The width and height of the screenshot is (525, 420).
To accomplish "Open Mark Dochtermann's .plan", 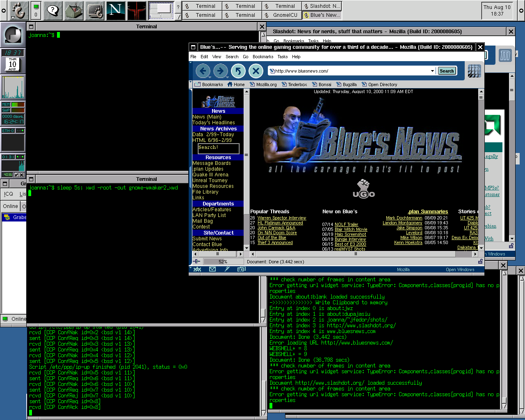I will click(404, 218).
